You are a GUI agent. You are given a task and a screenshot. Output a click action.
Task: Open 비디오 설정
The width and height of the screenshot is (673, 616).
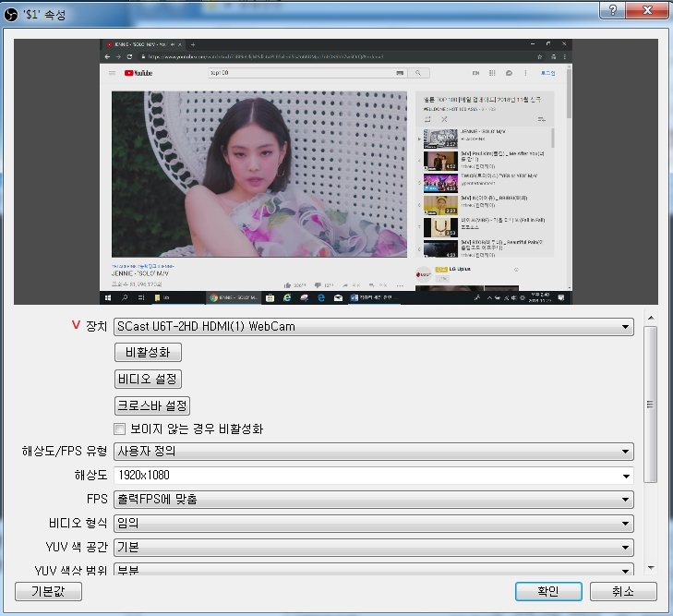coord(148,379)
